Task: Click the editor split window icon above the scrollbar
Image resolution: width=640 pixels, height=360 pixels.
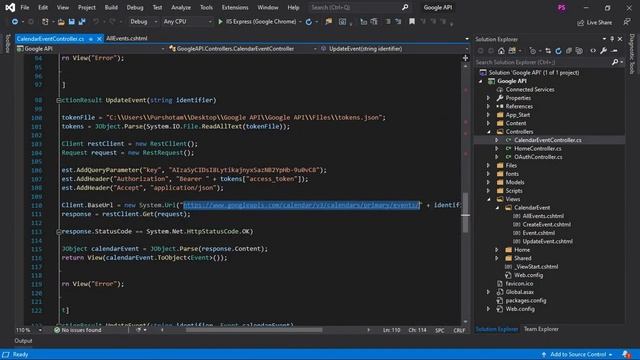Action: [465, 58]
